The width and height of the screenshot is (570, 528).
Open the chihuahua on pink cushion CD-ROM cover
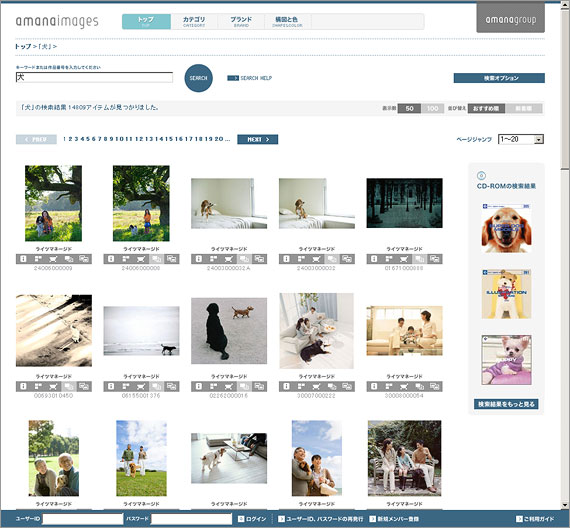click(506, 360)
